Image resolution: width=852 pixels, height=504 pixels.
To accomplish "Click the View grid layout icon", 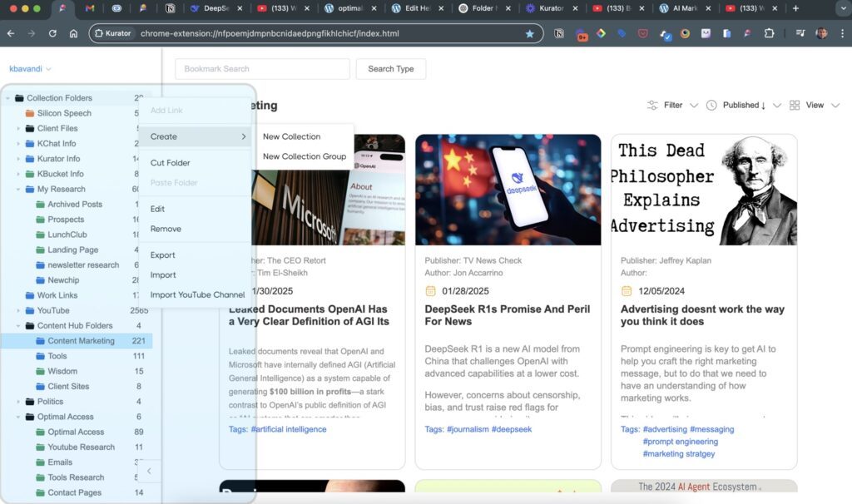I will point(795,106).
